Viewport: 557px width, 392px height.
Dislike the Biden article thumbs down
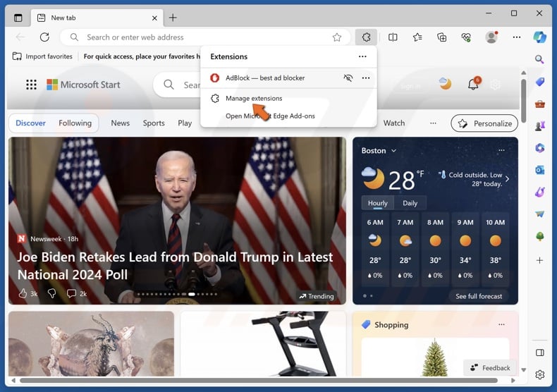coord(52,293)
